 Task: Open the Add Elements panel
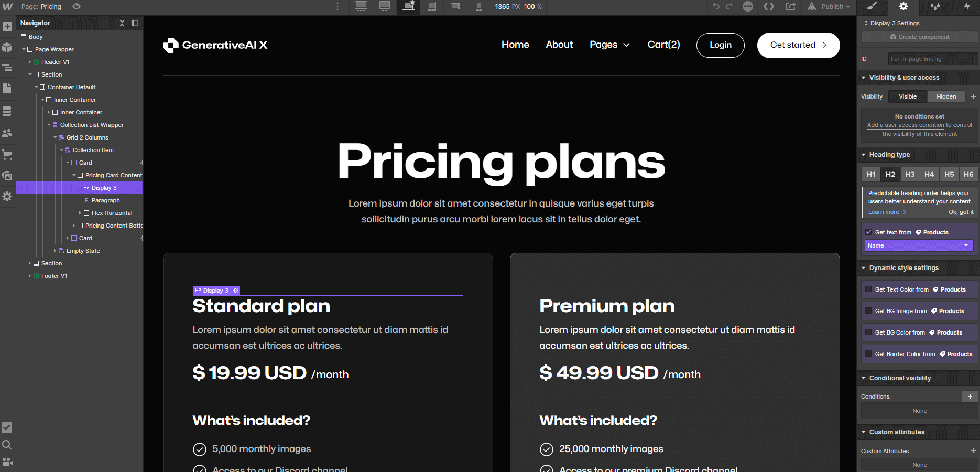8,25
